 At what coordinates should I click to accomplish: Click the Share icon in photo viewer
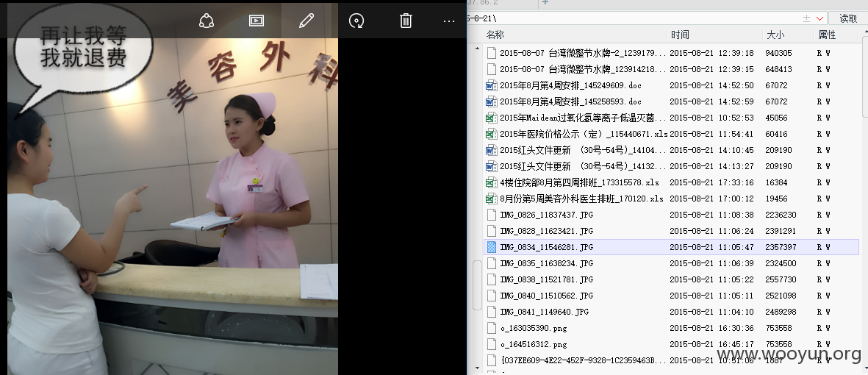click(207, 21)
